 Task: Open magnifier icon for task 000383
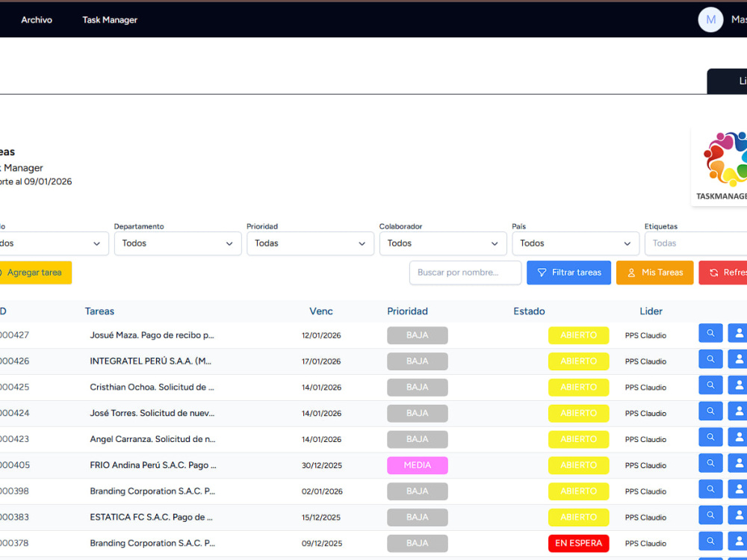[710, 514]
